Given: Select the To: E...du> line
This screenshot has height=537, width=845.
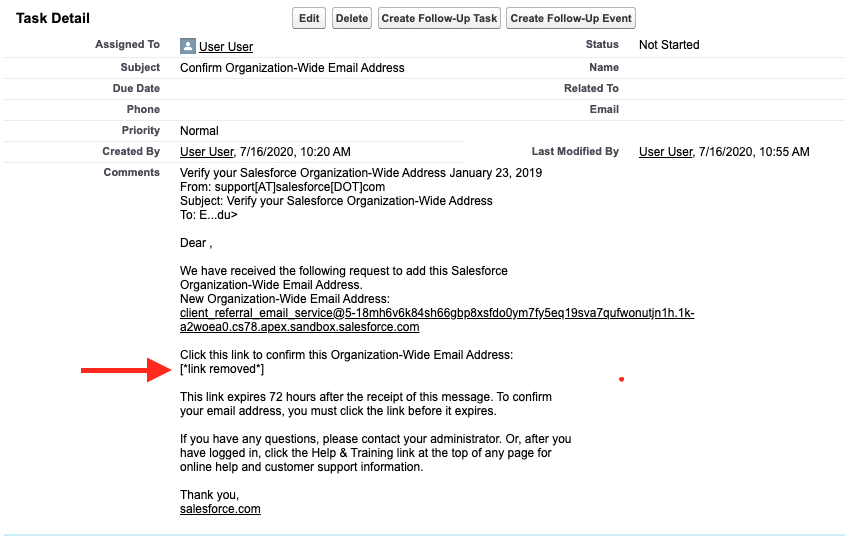Looking at the screenshot, I should 209,215.
